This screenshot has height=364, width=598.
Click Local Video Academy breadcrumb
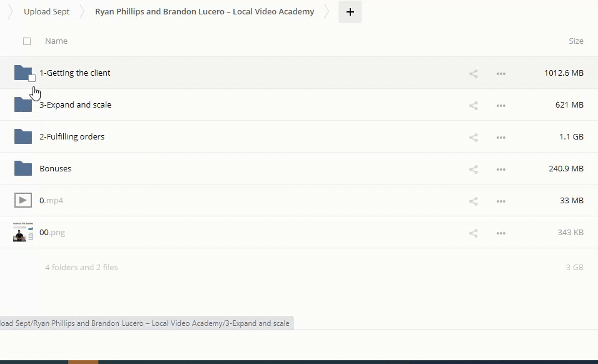click(x=205, y=12)
